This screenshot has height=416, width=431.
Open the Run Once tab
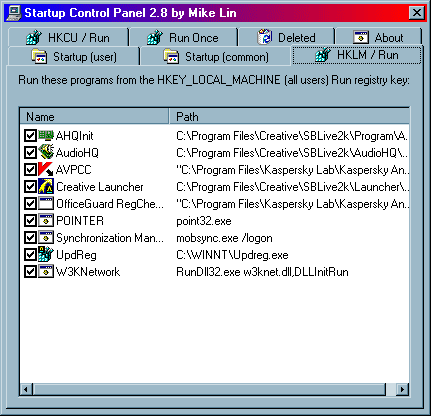184,37
